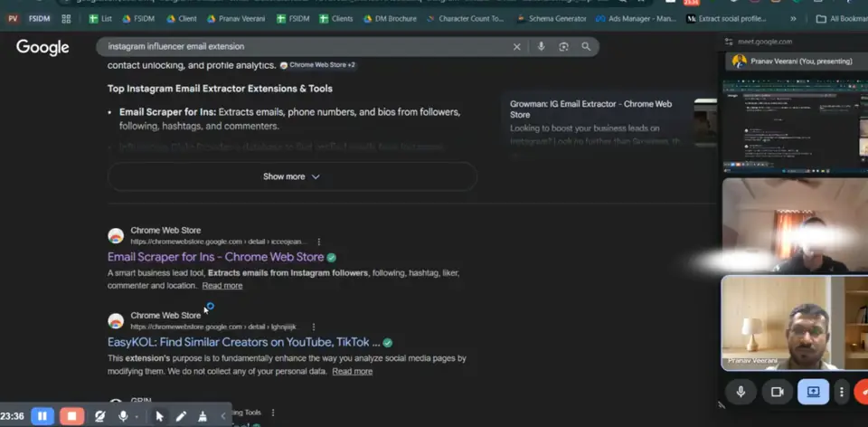Toggle recorder toolbar microphone
Image resolution: width=868 pixels, height=427 pixels.
click(123, 416)
